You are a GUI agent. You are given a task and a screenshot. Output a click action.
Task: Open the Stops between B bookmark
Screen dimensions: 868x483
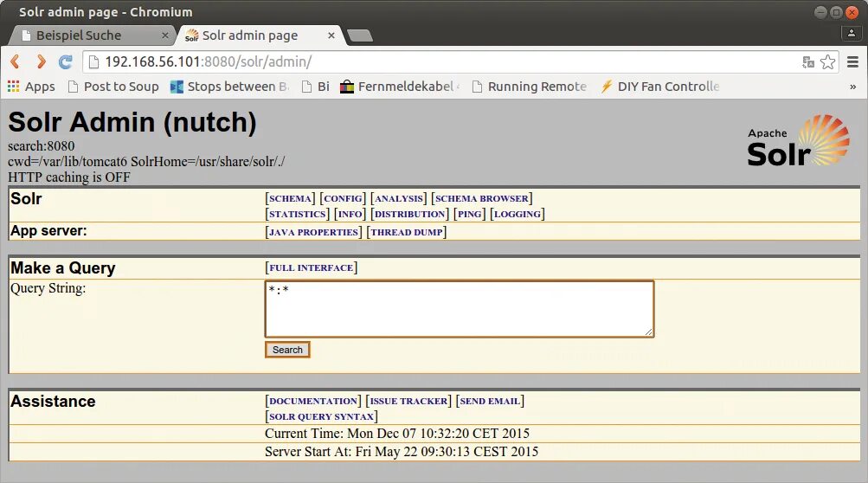pos(229,87)
